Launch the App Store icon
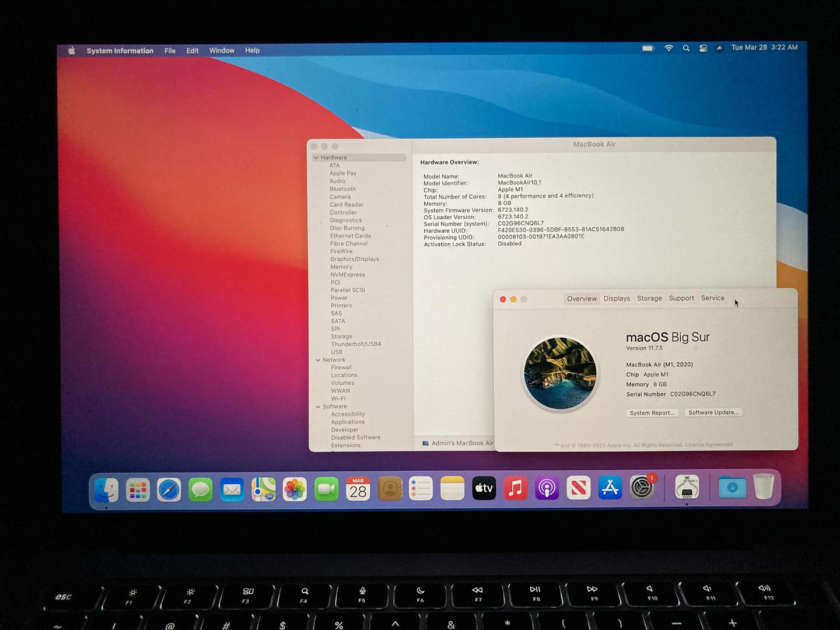This screenshot has height=630, width=840. click(610, 488)
